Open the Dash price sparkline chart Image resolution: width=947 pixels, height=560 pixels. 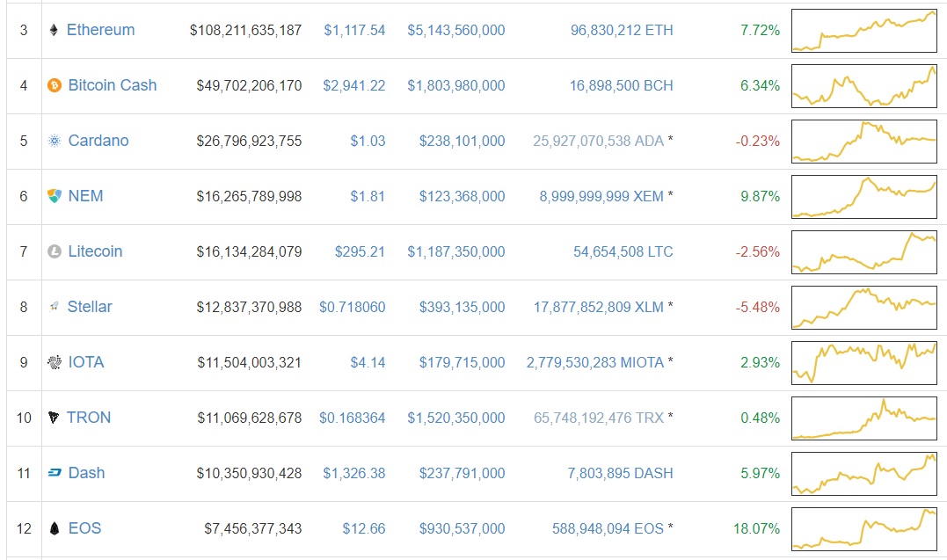864,474
